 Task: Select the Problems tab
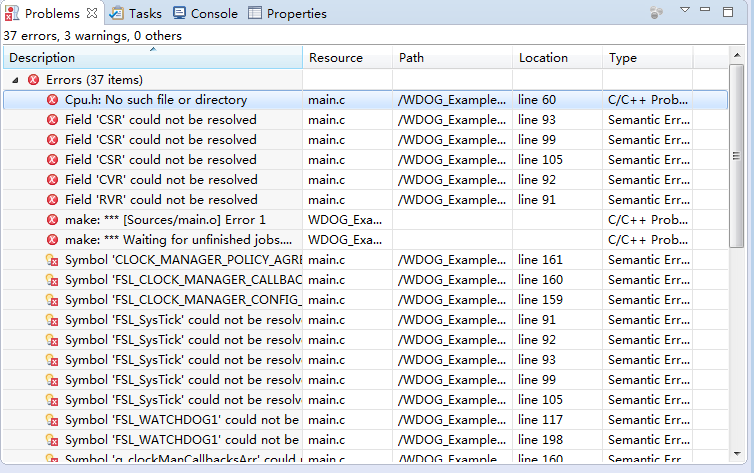coord(52,13)
